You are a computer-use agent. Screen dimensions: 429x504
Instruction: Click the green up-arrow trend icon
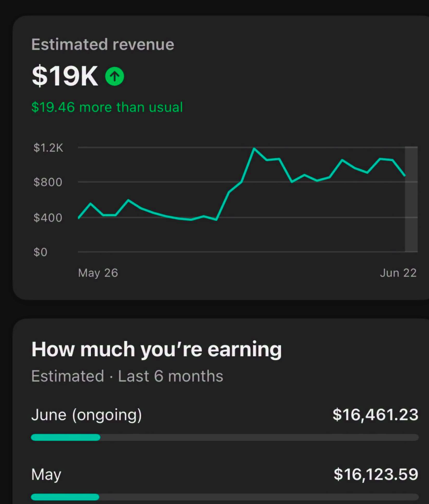(114, 76)
